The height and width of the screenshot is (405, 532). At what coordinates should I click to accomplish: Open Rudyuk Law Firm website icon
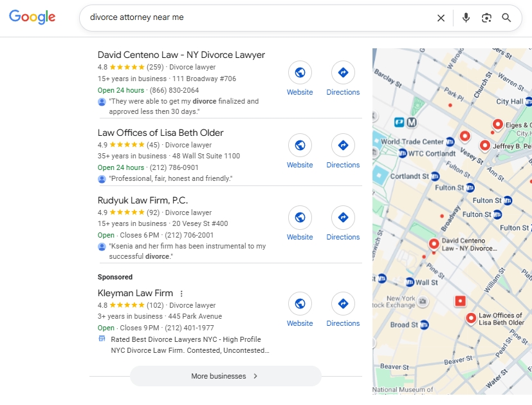pyautogui.click(x=300, y=218)
